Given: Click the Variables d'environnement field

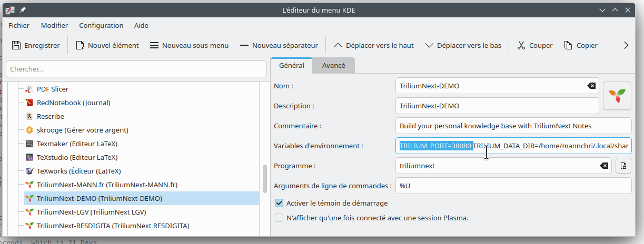Looking at the screenshot, I should point(513,146).
